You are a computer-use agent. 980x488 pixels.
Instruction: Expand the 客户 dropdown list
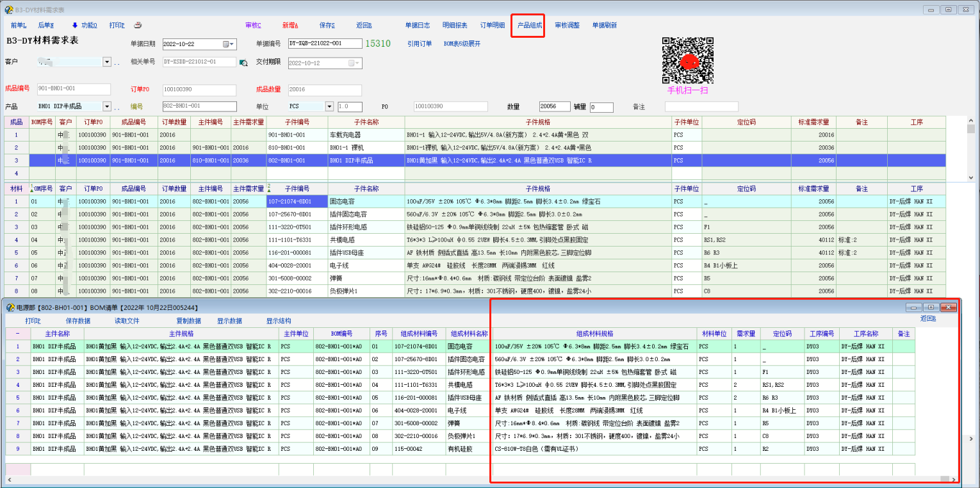[x=107, y=62]
